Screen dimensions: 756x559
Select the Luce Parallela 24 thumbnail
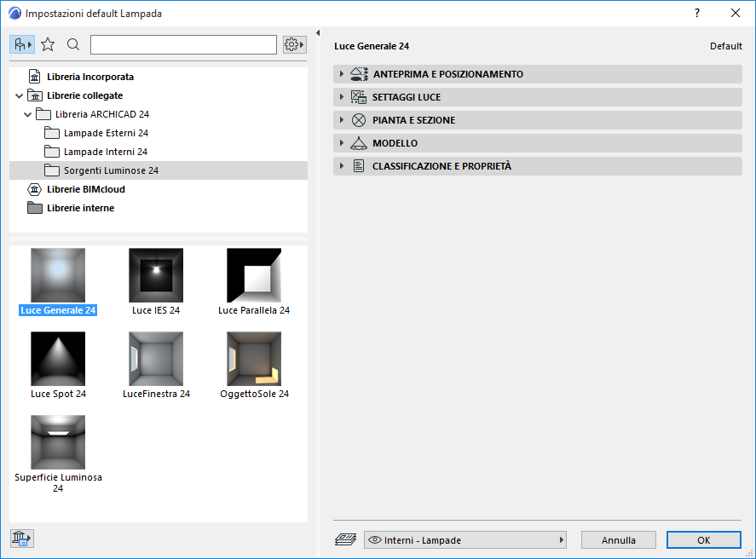click(x=254, y=275)
